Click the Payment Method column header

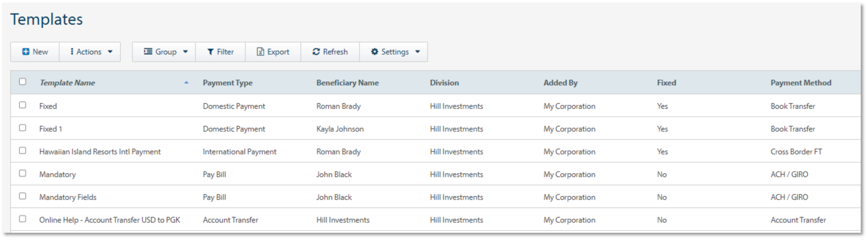pos(801,83)
